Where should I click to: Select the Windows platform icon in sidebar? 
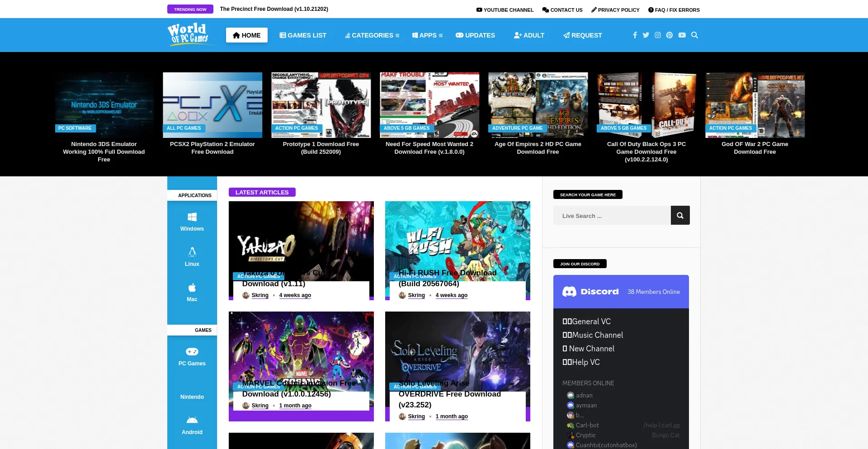point(192,217)
